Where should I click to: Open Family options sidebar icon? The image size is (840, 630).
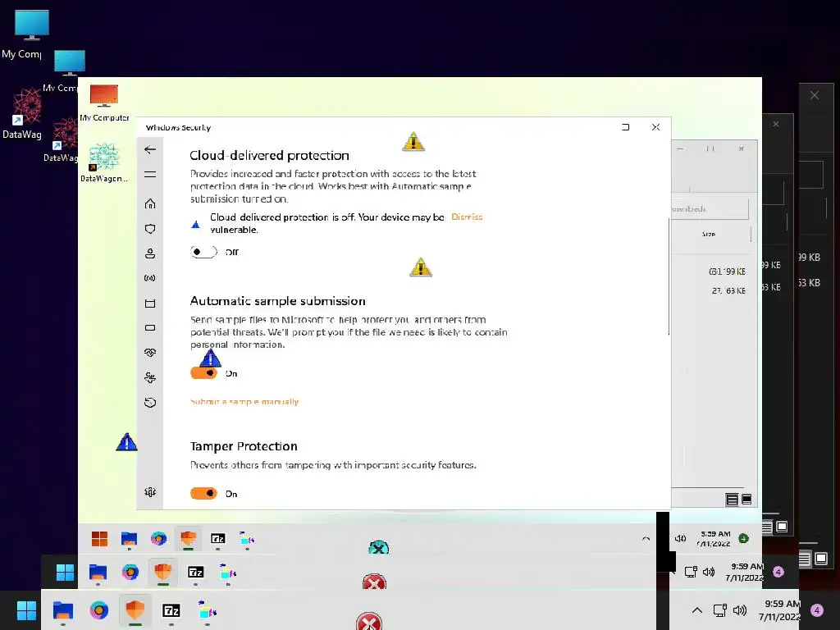[150, 377]
